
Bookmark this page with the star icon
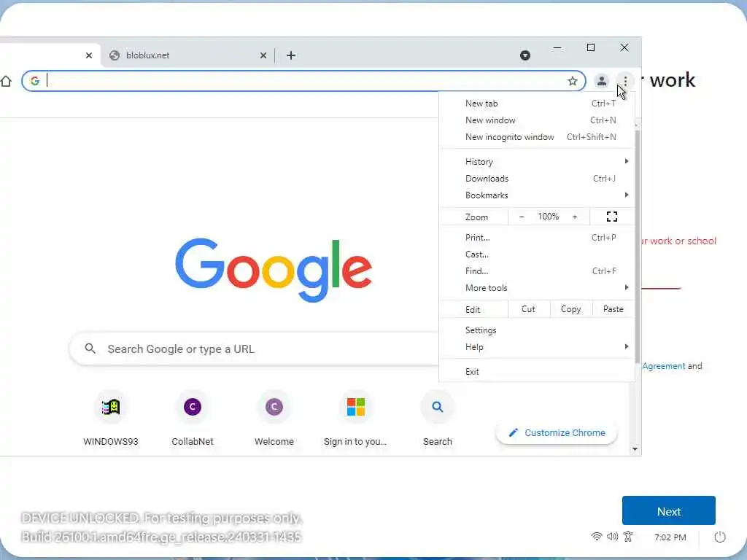pyautogui.click(x=572, y=81)
